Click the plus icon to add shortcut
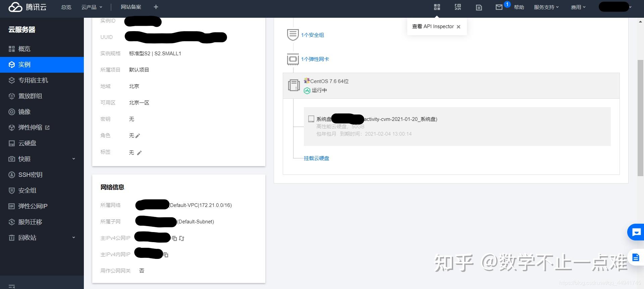Viewport: 644px width, 289px height. tap(156, 7)
